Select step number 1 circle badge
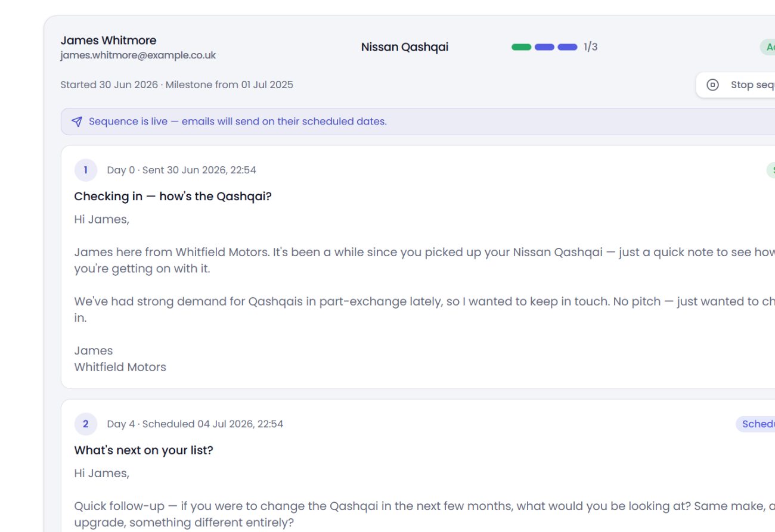Screen dimensions: 775x532 pyautogui.click(x=86, y=170)
